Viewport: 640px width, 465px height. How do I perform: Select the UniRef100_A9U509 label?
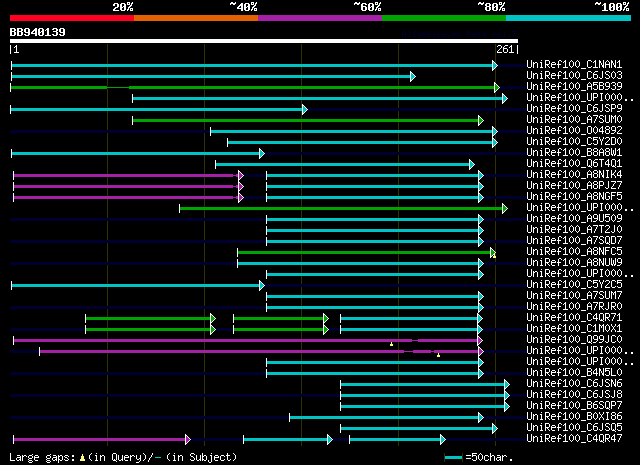pyautogui.click(x=574, y=218)
